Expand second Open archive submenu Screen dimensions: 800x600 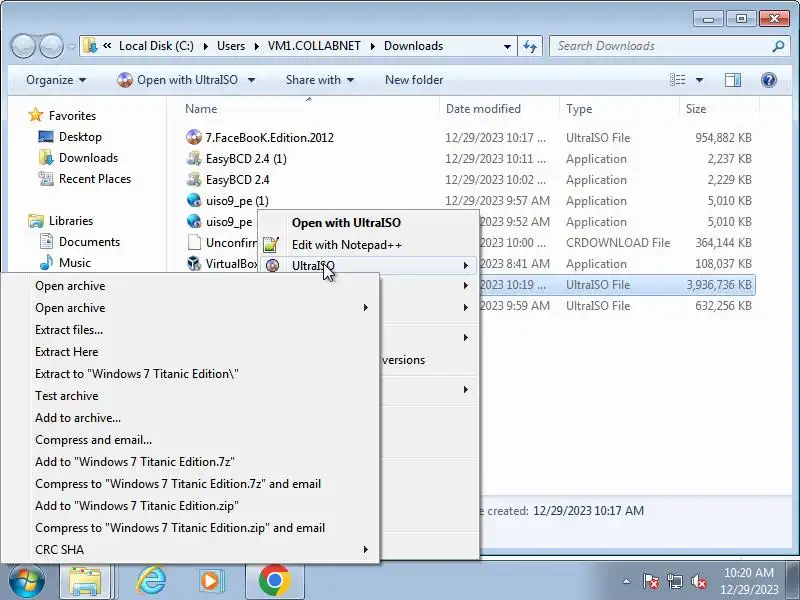pos(365,308)
